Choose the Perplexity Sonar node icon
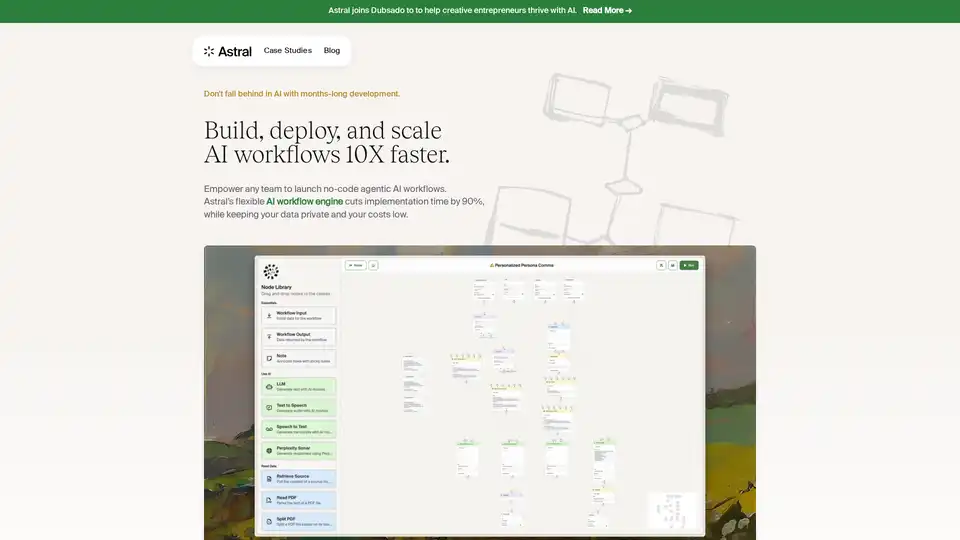This screenshot has height=540, width=960. coord(269,451)
